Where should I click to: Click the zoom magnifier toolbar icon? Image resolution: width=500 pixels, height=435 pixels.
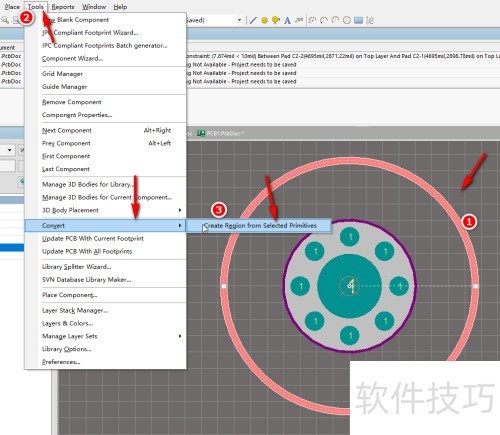pos(5,20)
